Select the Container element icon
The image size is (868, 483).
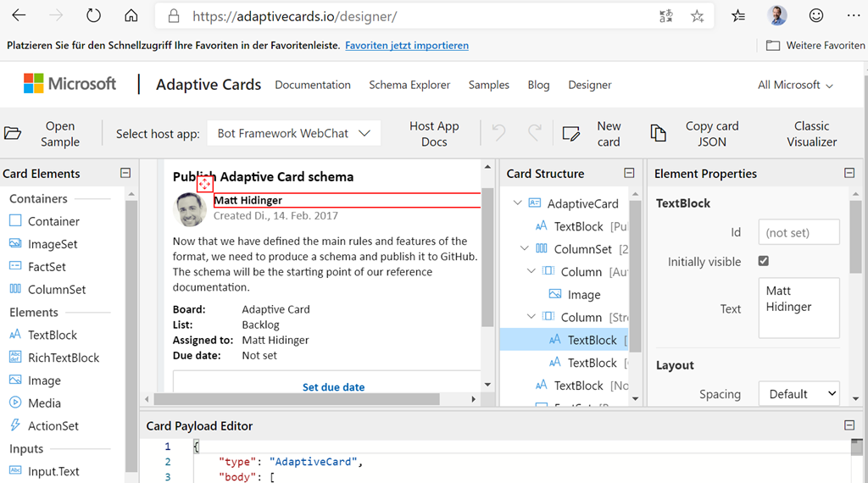pos(15,221)
